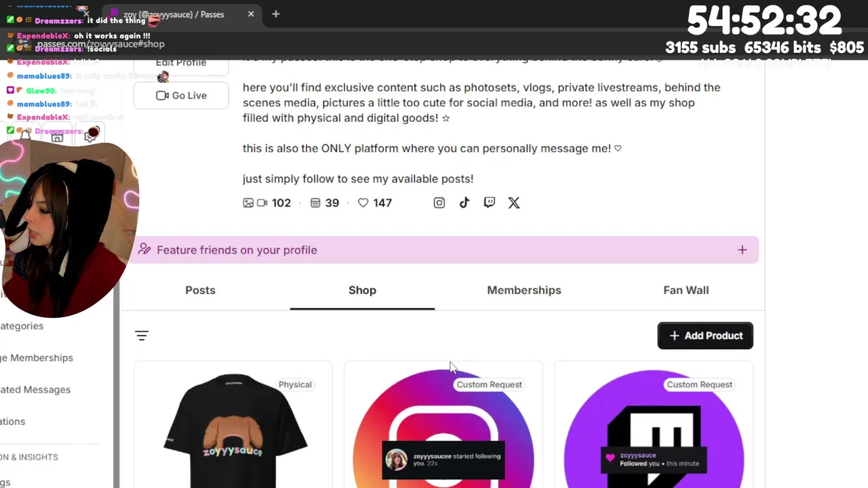
Task: Click the heart likes count icon
Action: pos(363,203)
